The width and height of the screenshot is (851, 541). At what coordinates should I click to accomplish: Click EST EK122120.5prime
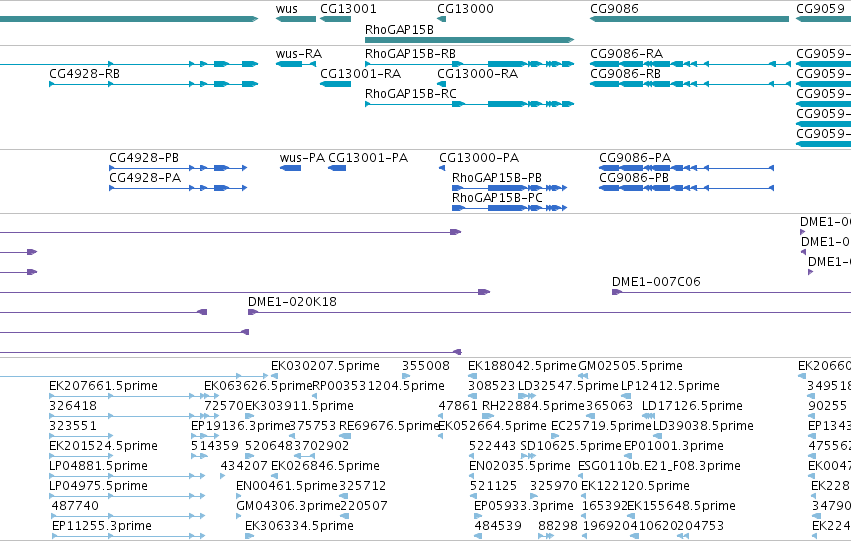coord(635,486)
